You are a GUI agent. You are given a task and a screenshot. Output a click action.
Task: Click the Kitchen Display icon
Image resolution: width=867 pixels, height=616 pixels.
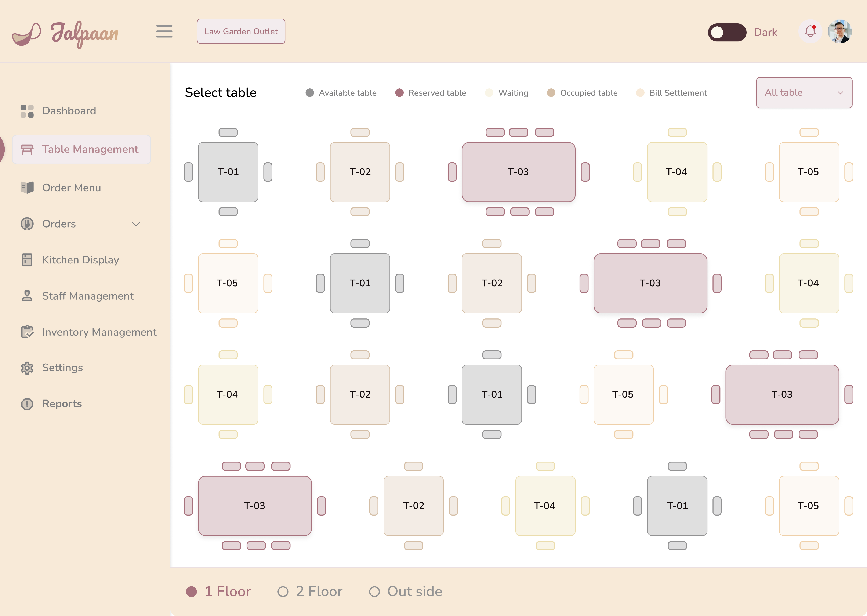click(x=27, y=260)
